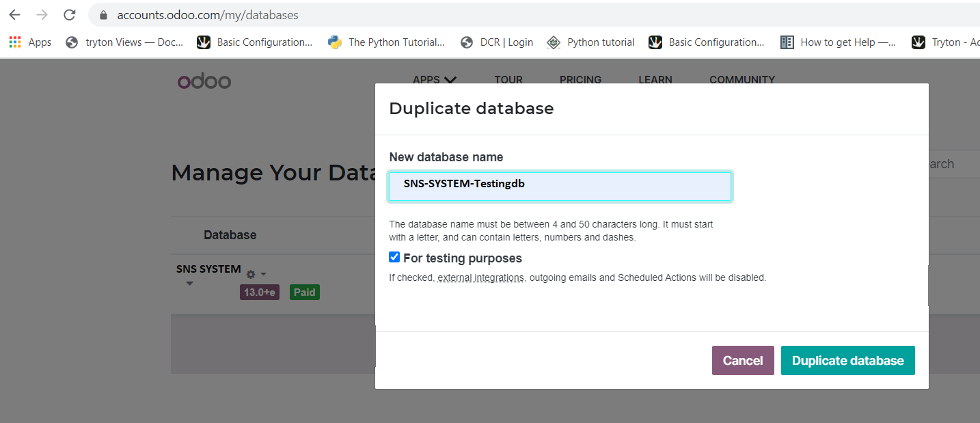This screenshot has height=423, width=980.
Task: Open The Python Tutorial bookmark
Action: tap(386, 42)
